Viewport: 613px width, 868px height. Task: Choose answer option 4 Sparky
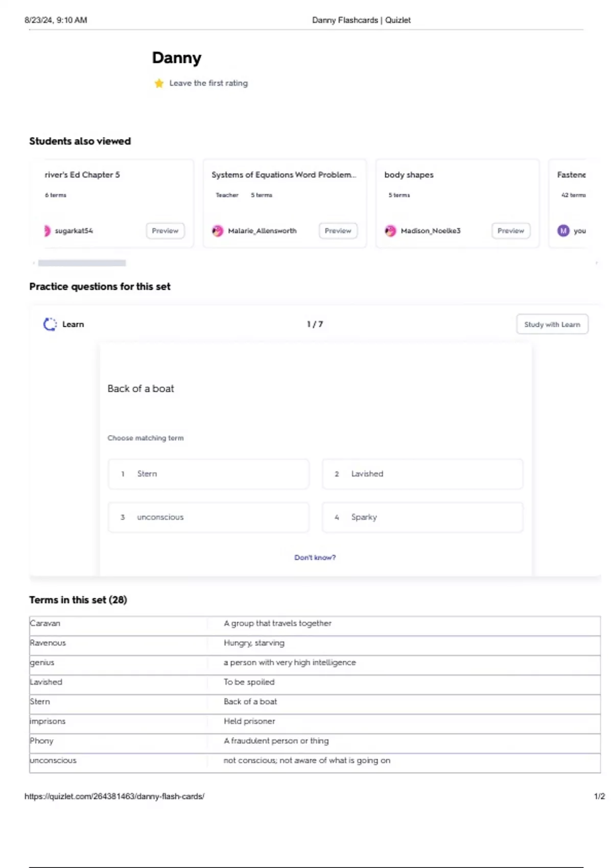(x=422, y=517)
